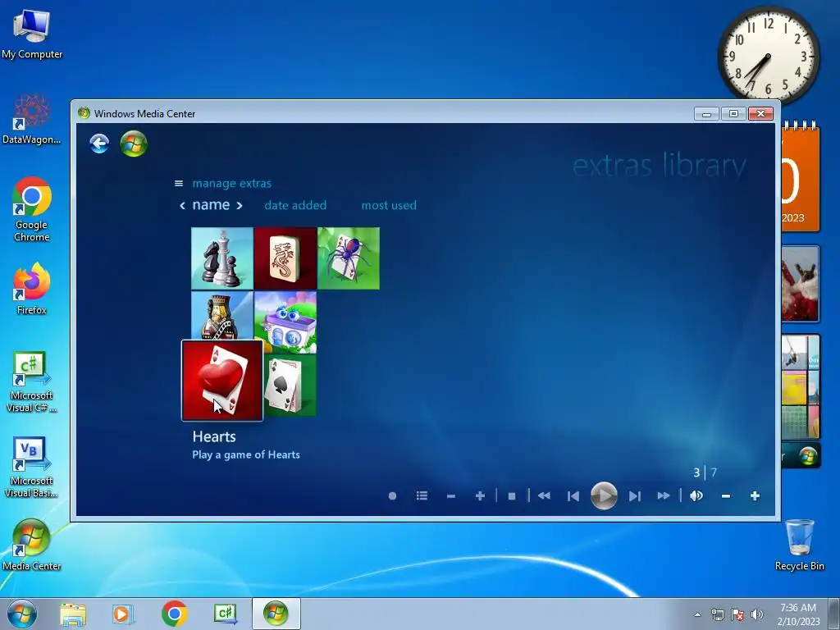Open manage extras link
The image size is (840, 630).
(231, 183)
